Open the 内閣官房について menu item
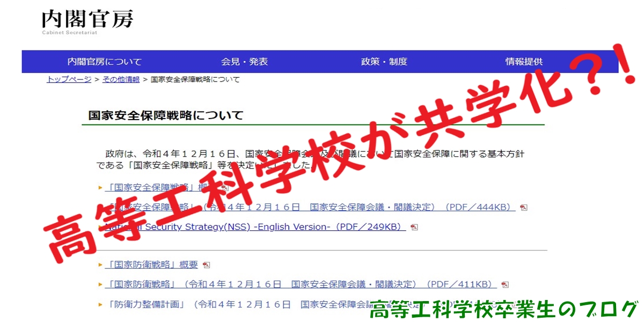 pyautogui.click(x=105, y=62)
